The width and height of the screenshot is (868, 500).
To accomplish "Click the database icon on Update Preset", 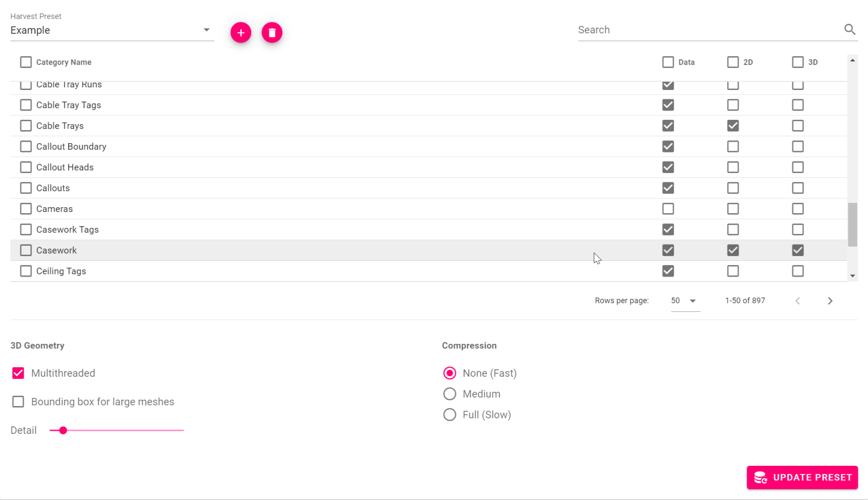I will click(762, 478).
